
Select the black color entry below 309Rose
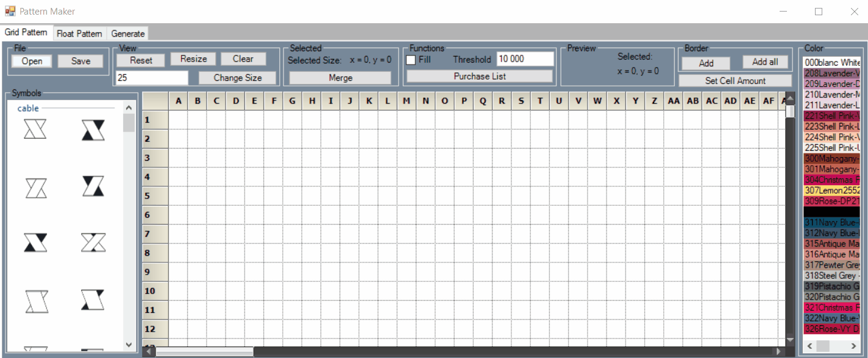[x=831, y=211]
